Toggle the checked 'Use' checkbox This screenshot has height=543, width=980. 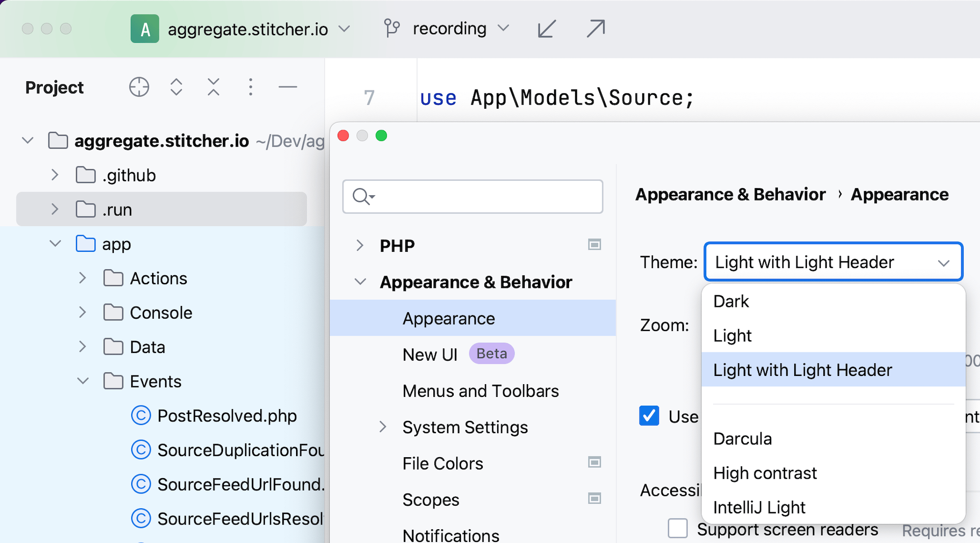point(649,416)
